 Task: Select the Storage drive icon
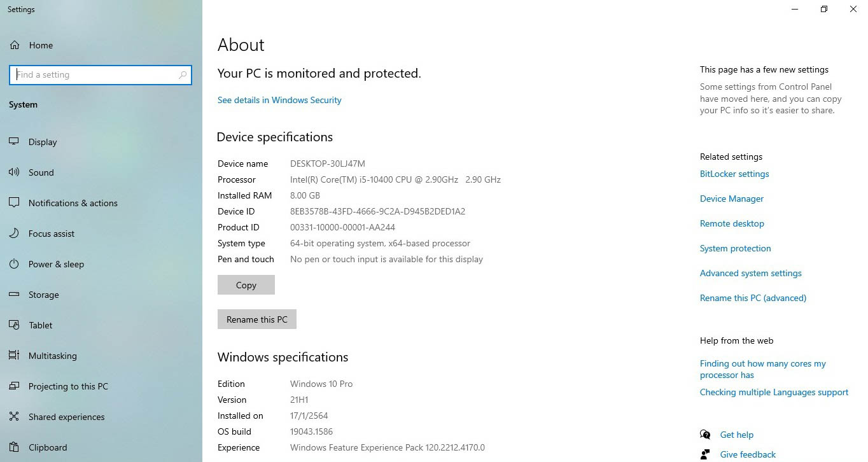click(14, 295)
